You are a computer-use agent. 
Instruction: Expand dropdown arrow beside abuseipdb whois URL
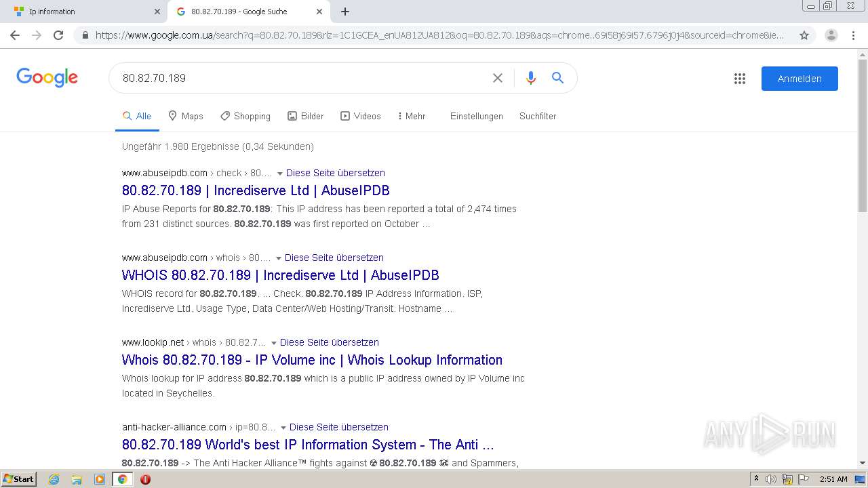click(x=278, y=258)
